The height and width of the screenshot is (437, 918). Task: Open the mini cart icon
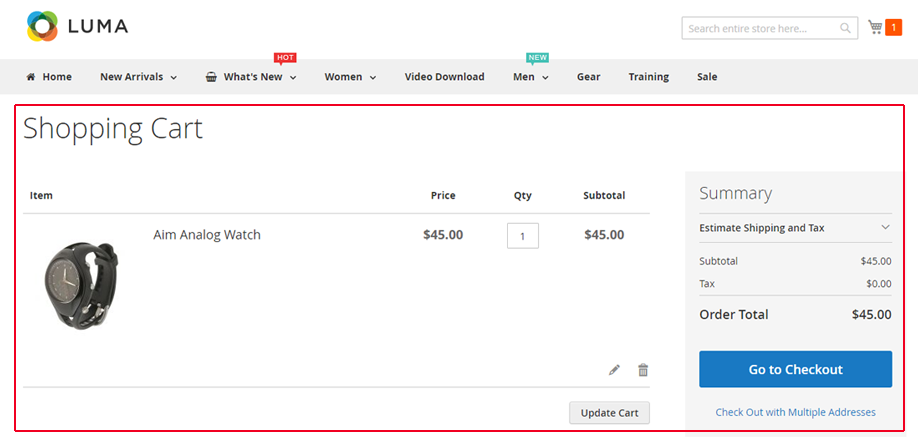[x=875, y=27]
